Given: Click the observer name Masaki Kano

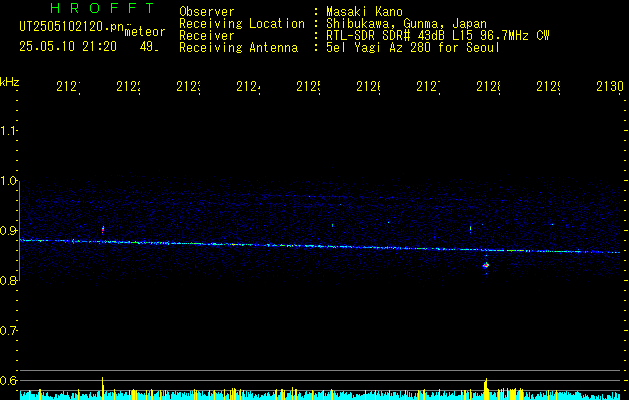Looking at the screenshot, I should 364,12.
